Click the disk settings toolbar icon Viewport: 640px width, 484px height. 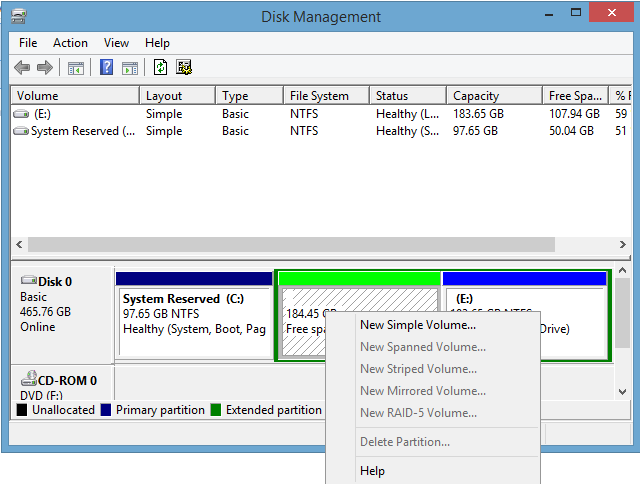[x=184, y=67]
